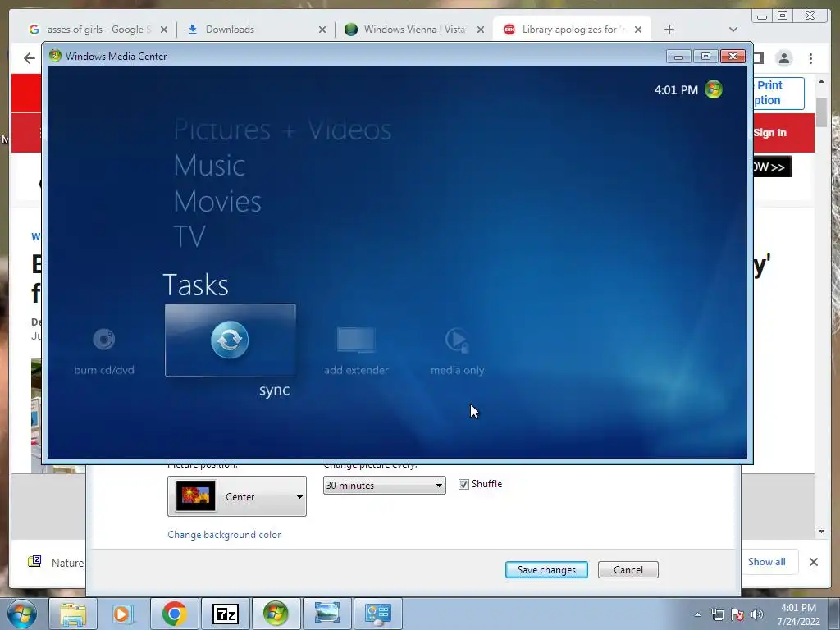
Task: Close the Library apologizes tab
Action: coord(638,30)
